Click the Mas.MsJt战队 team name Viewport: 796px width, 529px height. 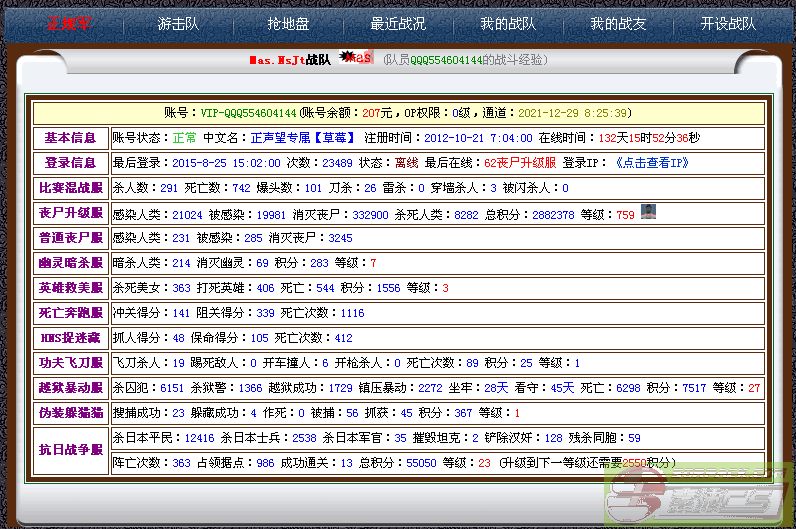tap(289, 60)
